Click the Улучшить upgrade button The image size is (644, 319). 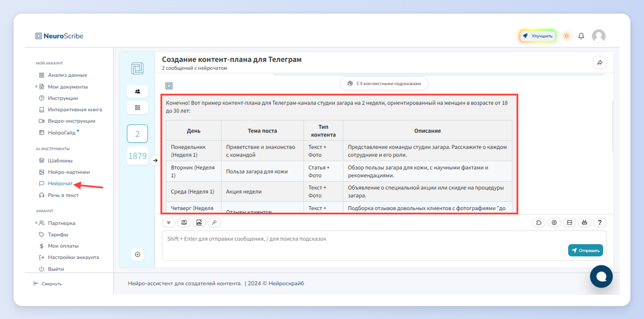(x=538, y=36)
